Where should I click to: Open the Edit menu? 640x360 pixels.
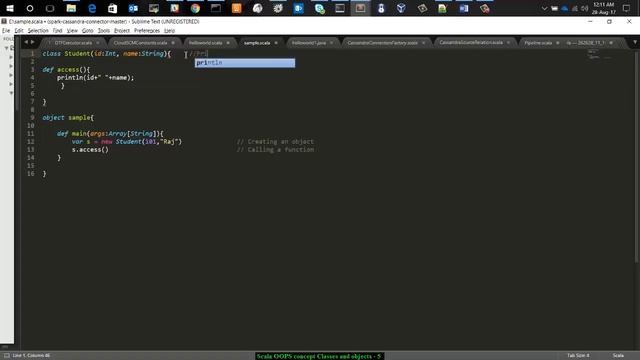pos(19,31)
